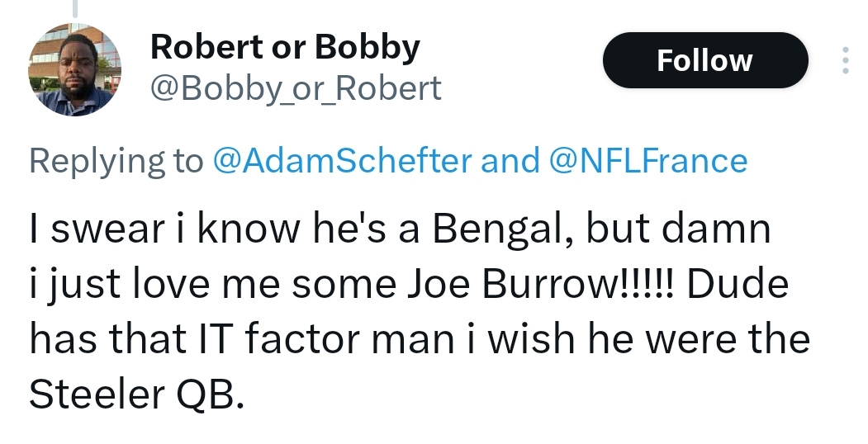Click the "Replying to" label

tap(116, 162)
